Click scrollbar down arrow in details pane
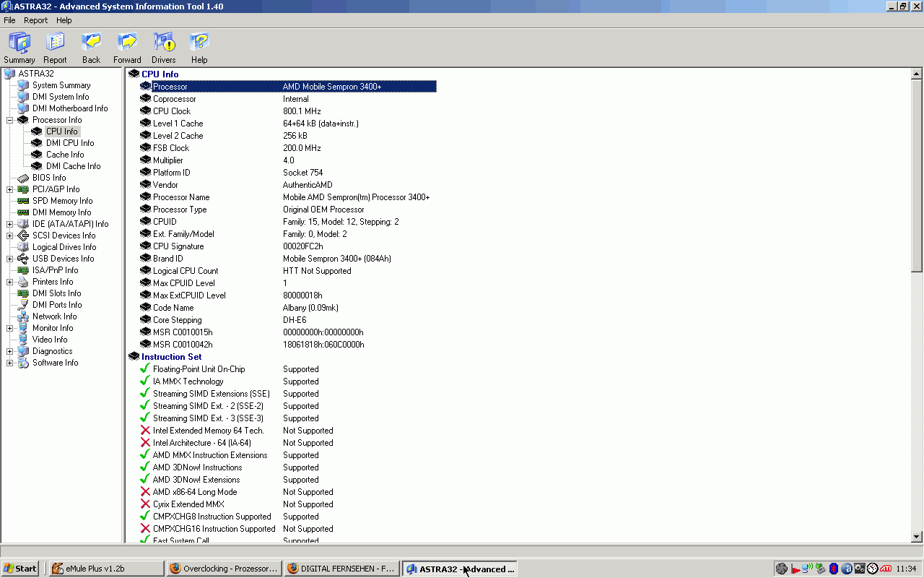924x578 pixels. pyautogui.click(x=917, y=537)
